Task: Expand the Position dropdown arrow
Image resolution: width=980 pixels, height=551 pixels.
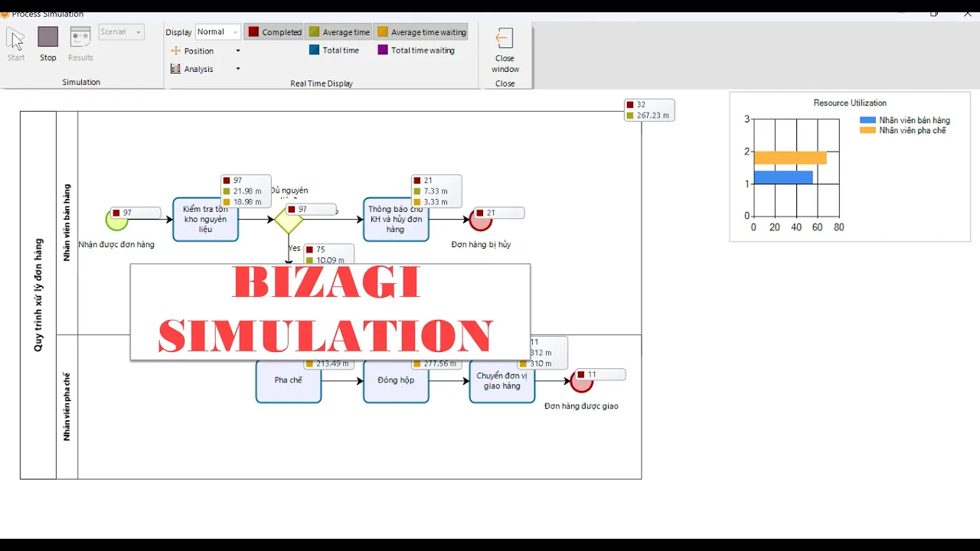Action: coord(238,51)
